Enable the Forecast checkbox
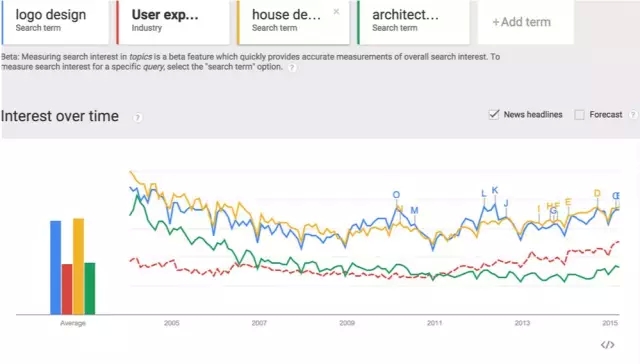Viewport: 640px width, 364px height. [x=579, y=115]
